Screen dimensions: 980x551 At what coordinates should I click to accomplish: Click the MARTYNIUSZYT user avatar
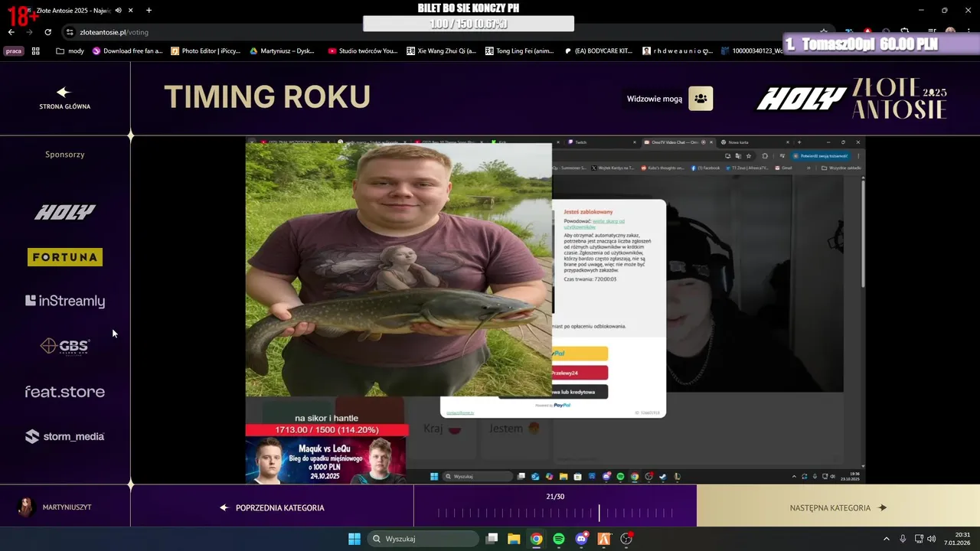(27, 507)
